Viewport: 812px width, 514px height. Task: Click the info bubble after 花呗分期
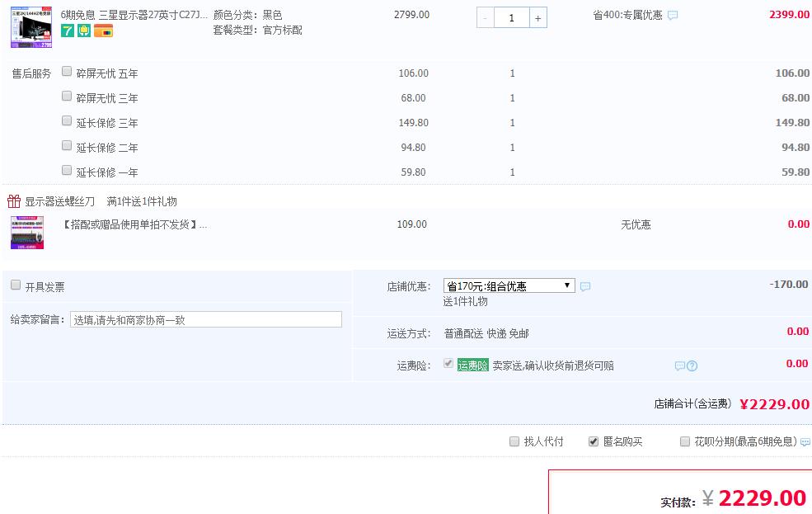[x=805, y=442]
